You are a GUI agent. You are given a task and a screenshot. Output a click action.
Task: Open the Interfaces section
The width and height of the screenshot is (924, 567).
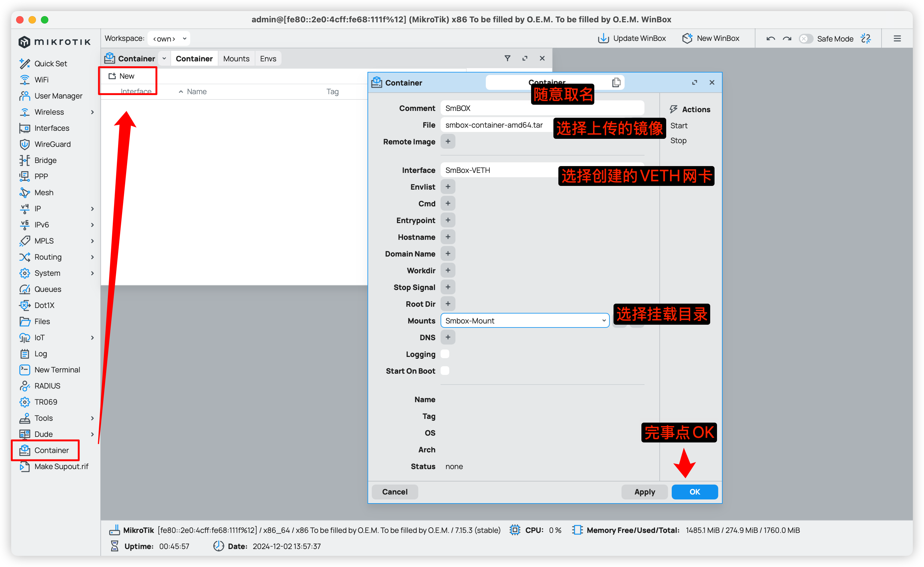click(52, 128)
